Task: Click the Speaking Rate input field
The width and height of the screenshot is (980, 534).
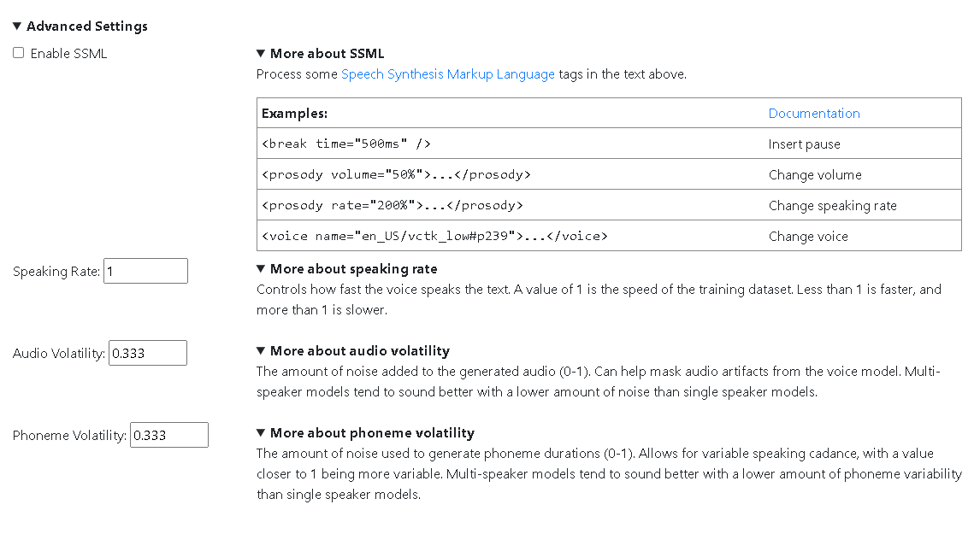Action: point(145,271)
